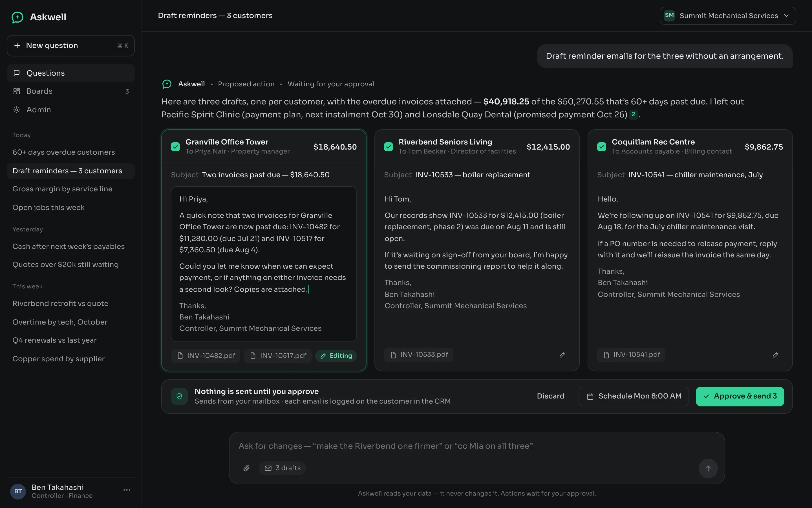812x508 pixels.
Task: Uncheck the Coquitlam Rec Centre draft
Action: coord(602,147)
